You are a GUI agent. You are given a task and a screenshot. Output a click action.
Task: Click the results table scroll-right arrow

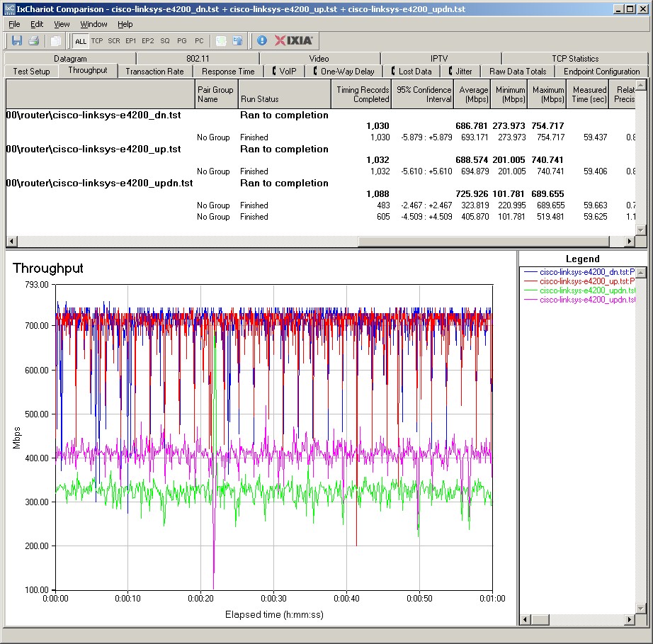point(629,241)
